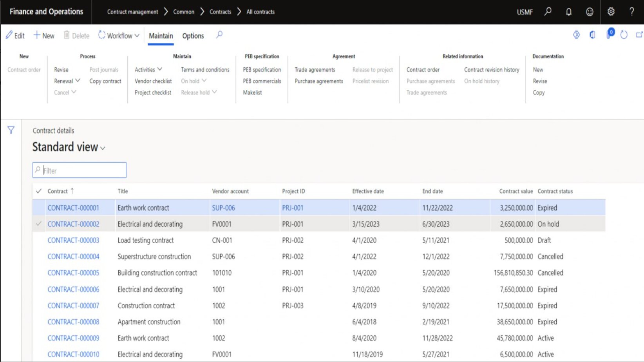Viewport: 644px width, 362px height.
Task: Switch to the Options tab
Action: click(x=193, y=36)
